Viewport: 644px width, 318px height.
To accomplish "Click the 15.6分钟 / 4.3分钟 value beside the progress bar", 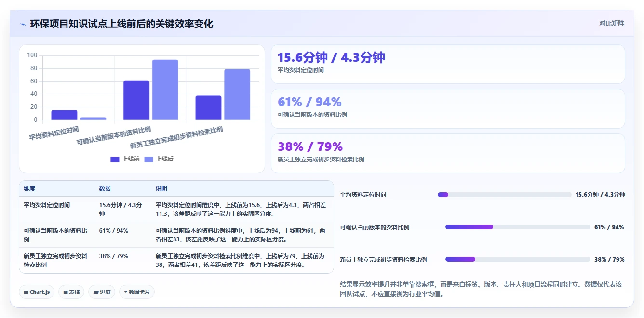I will 600,195.
